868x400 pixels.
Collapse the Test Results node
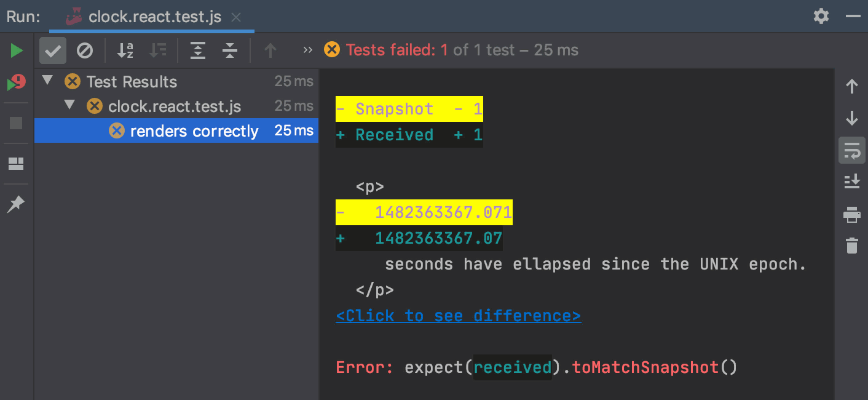[x=47, y=81]
